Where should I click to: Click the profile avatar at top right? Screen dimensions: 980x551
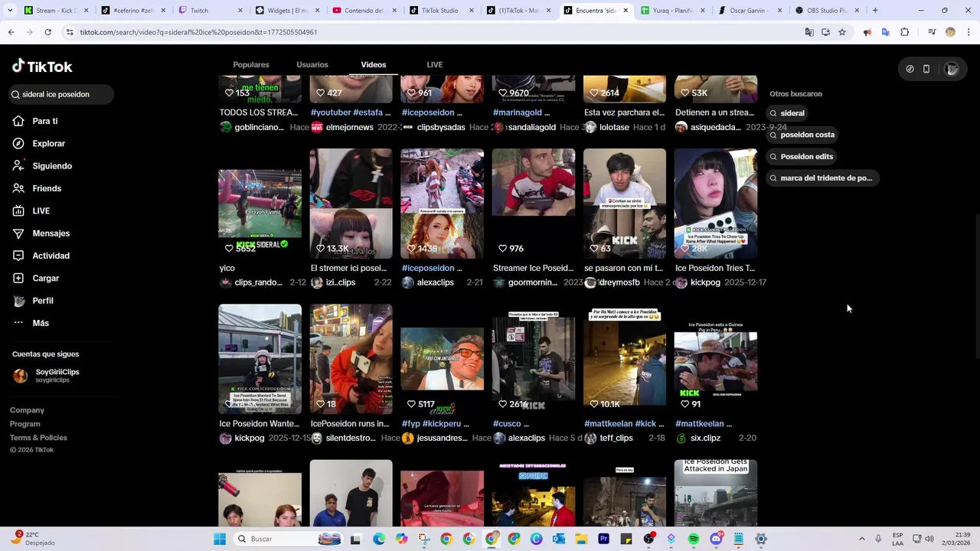[952, 69]
